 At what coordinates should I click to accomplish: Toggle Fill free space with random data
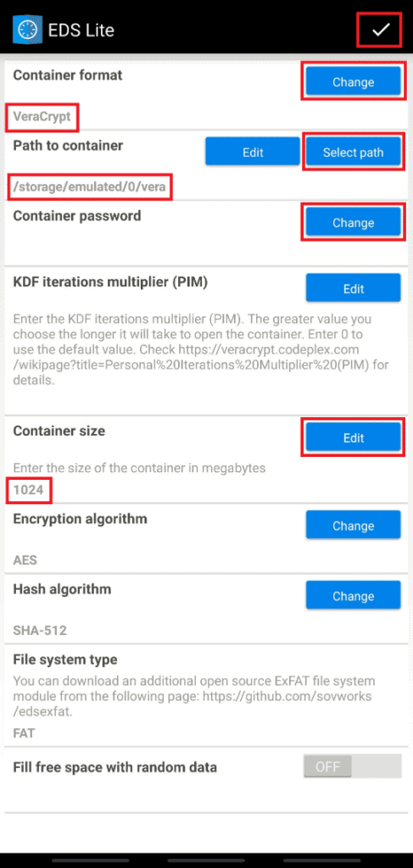(x=352, y=766)
